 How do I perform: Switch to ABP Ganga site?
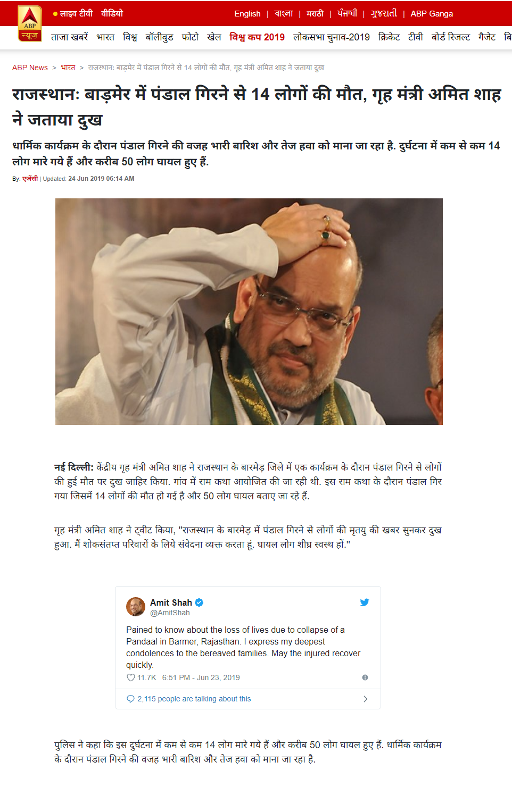pyautogui.click(x=432, y=14)
